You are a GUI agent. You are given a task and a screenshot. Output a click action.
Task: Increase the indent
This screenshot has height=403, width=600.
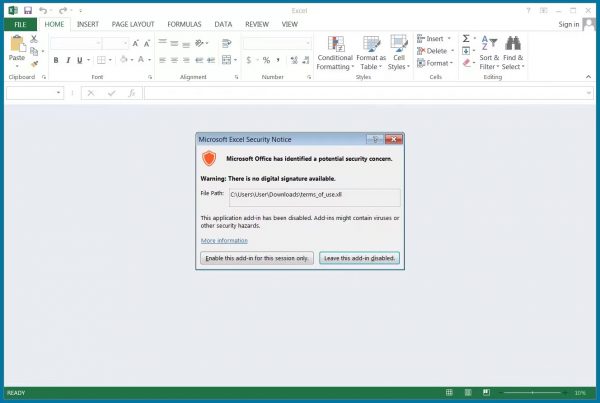click(x=211, y=60)
